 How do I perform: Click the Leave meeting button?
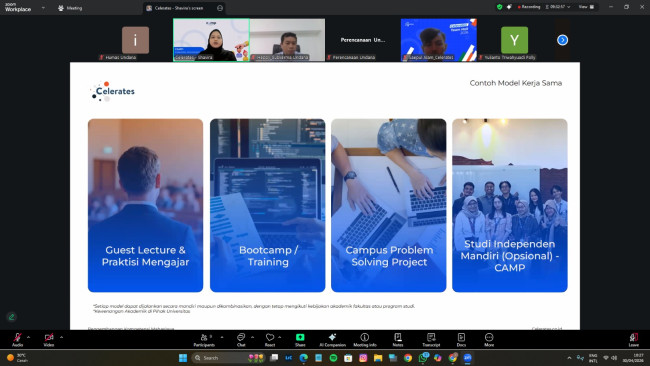pos(634,339)
